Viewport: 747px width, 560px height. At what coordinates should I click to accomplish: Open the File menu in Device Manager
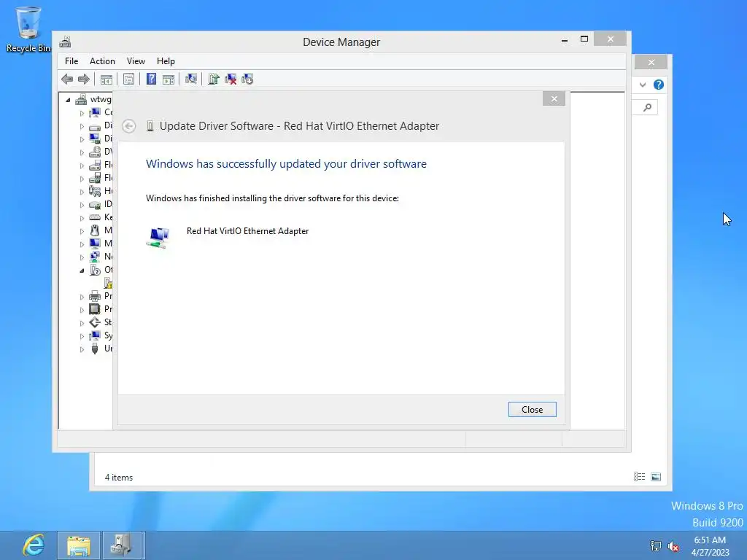[x=71, y=61]
